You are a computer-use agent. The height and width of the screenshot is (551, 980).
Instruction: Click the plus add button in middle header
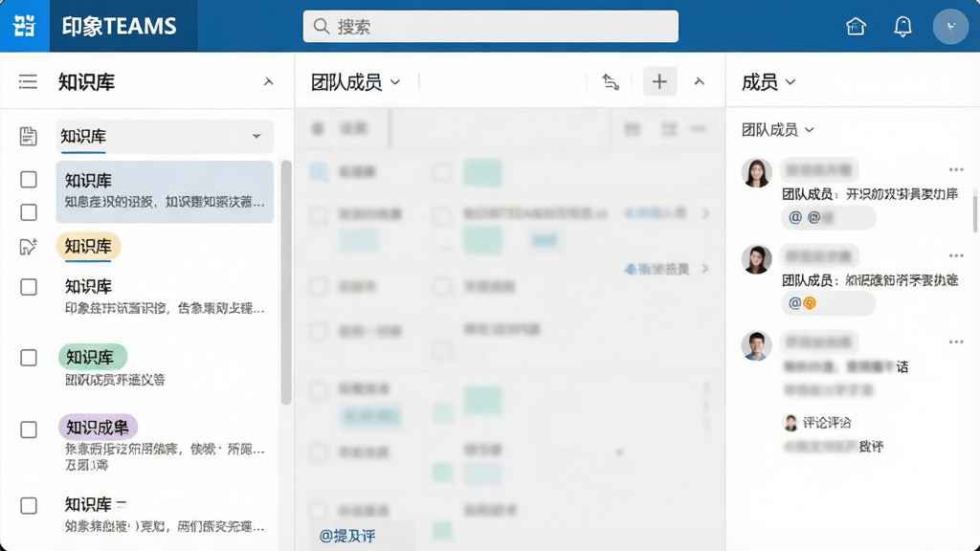pyautogui.click(x=659, y=81)
